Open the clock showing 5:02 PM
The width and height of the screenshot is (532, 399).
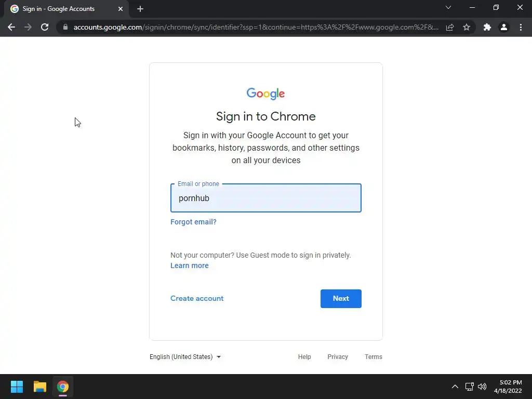[508, 387]
